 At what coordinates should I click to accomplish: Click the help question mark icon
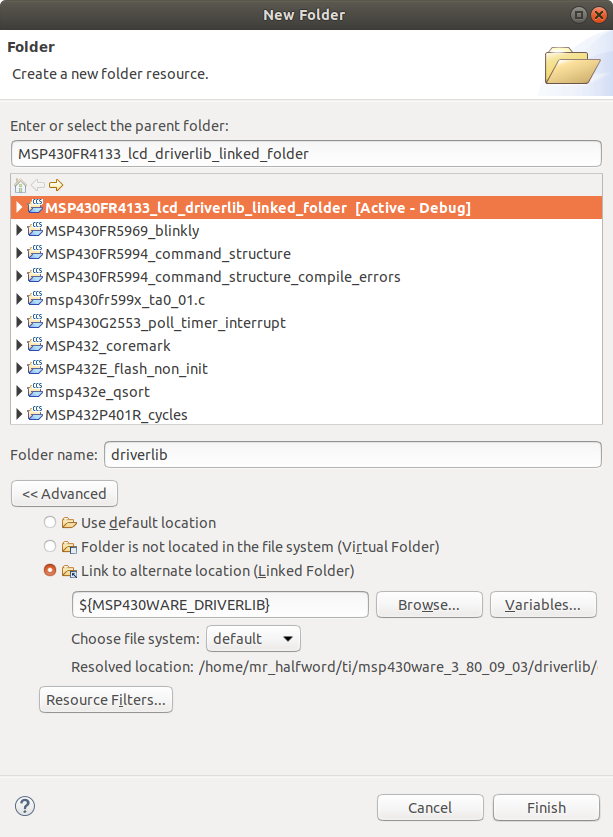(25, 806)
